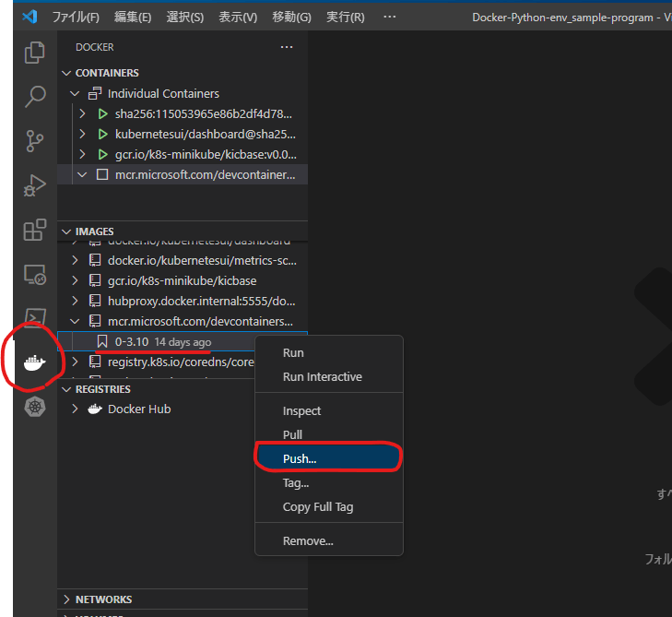Choose Run from the context menu

(x=329, y=353)
